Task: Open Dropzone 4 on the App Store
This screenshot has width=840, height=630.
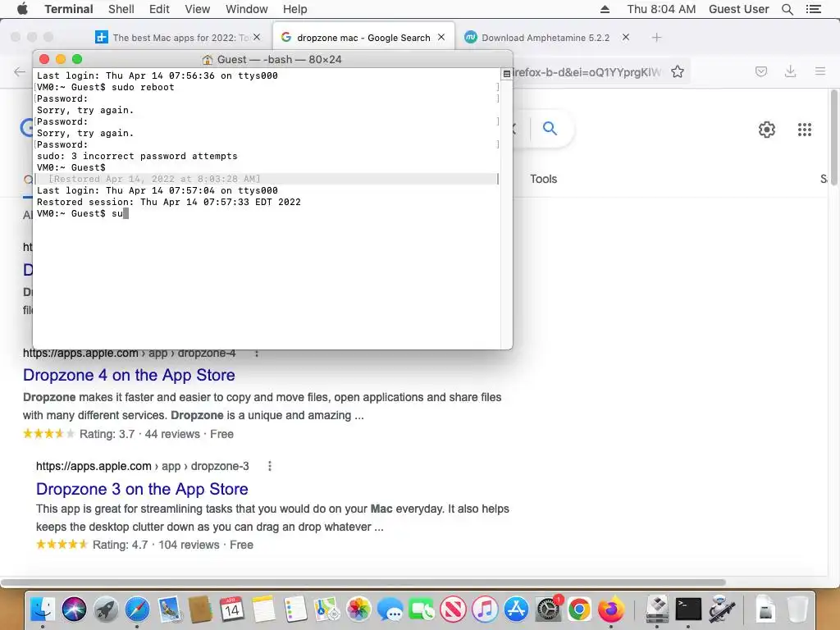Action: pyautogui.click(x=129, y=375)
